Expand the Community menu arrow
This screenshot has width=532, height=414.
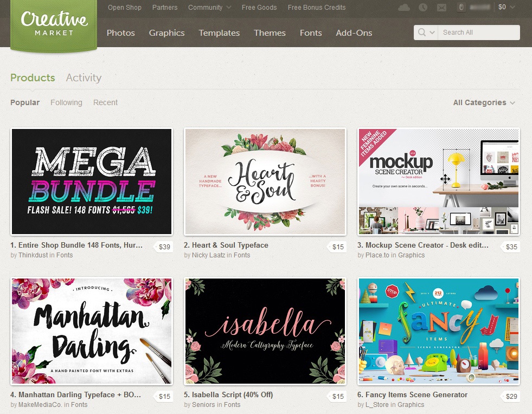click(229, 7)
